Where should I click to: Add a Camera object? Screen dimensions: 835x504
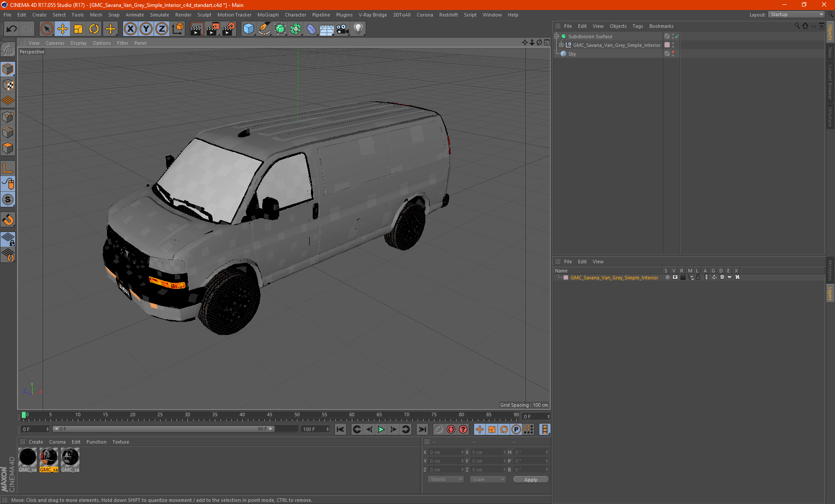(x=343, y=29)
